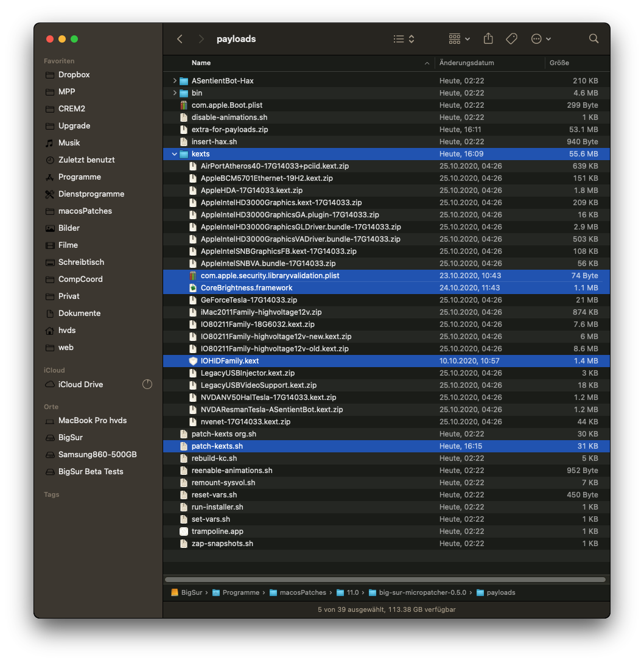Open Programme in the sidebar

[80, 177]
